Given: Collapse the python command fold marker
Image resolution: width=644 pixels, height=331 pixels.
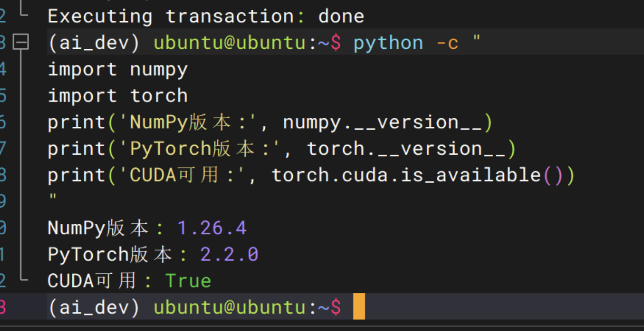Looking at the screenshot, I should 21,43.
